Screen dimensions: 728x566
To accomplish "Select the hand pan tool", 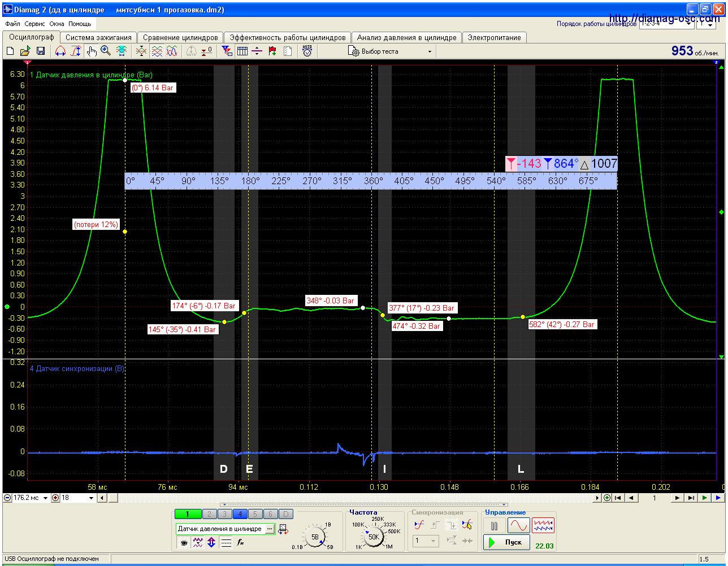I will [92, 51].
